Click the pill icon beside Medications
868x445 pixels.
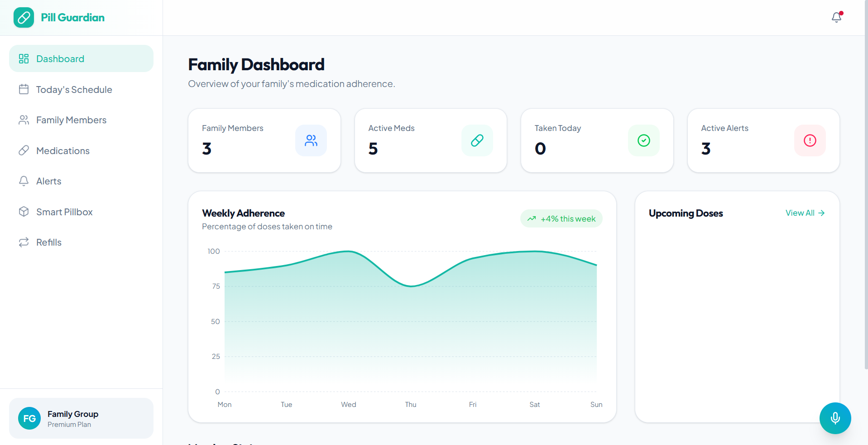(24, 150)
